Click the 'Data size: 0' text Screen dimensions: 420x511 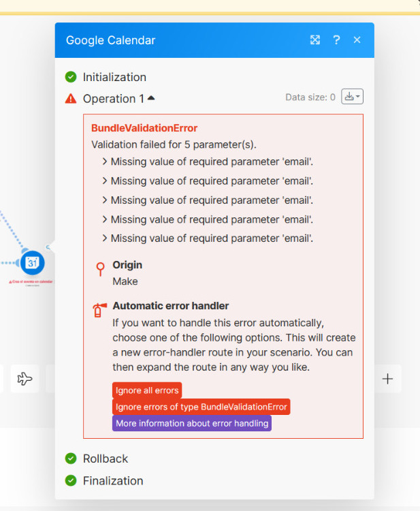[310, 97]
